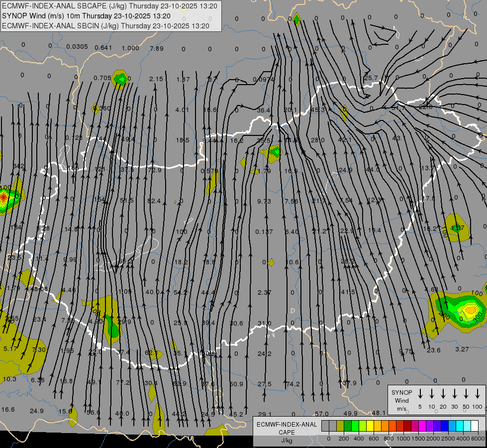487x448 pixels.
Task: Click the SYNOP Wind 10m title line
Action: coord(86,16)
